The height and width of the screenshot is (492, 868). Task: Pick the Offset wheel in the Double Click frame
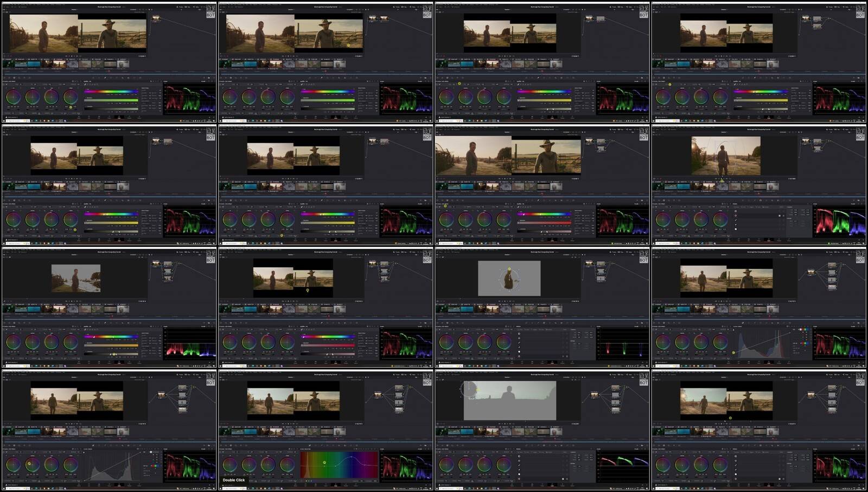click(287, 464)
